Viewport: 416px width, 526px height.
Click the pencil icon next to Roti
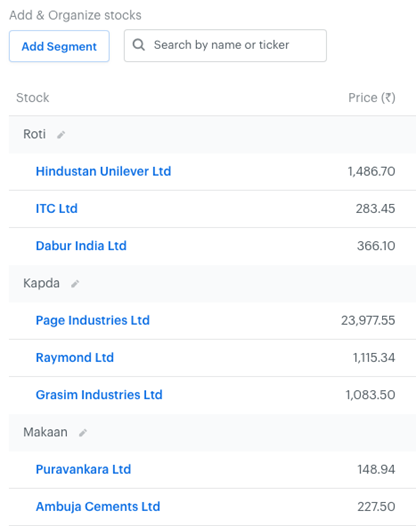(x=61, y=135)
